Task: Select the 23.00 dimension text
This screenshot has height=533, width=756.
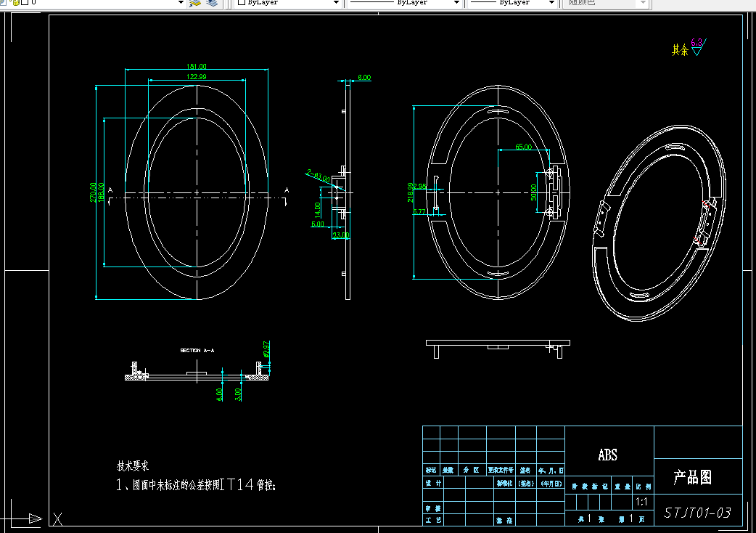Action: [340, 235]
